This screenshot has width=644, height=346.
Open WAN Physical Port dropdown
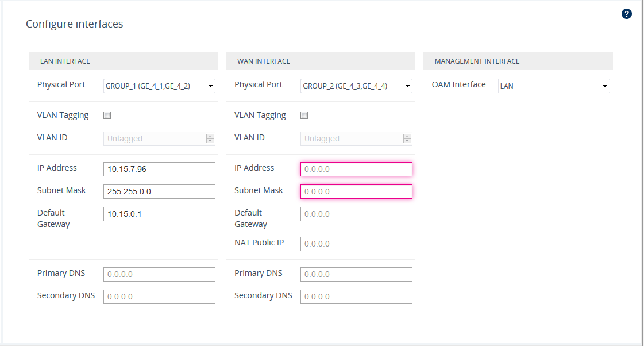356,86
